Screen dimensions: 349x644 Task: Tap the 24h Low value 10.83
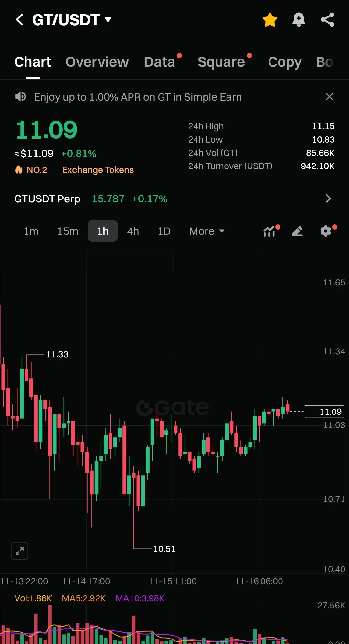pos(323,140)
